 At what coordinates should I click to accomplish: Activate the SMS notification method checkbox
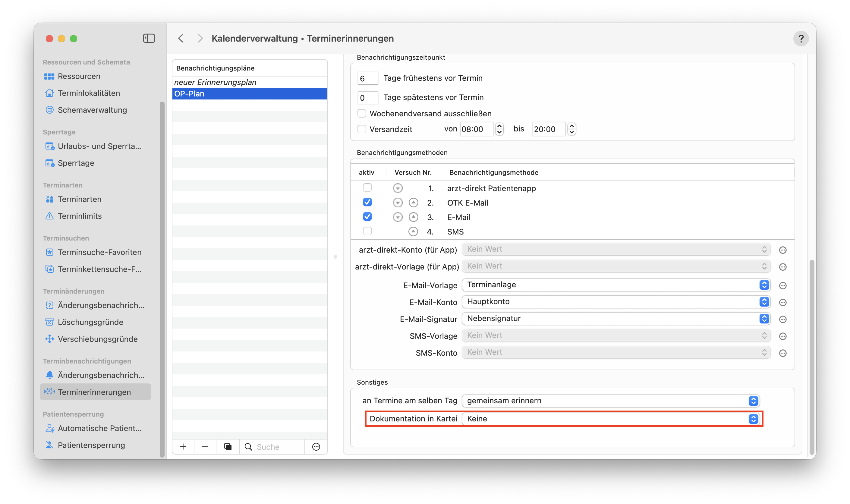(367, 231)
